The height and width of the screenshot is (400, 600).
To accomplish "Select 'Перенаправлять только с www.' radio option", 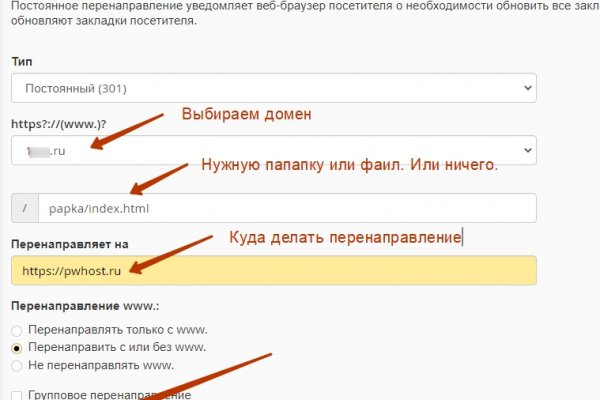I will (x=17, y=331).
